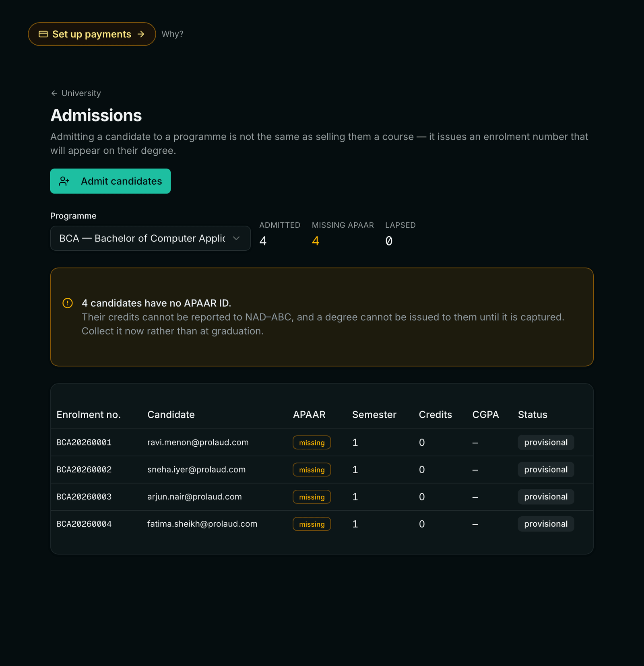Viewport: 644px width, 666px height.
Task: Click provisional status for BCA20260004
Action: pyautogui.click(x=546, y=524)
